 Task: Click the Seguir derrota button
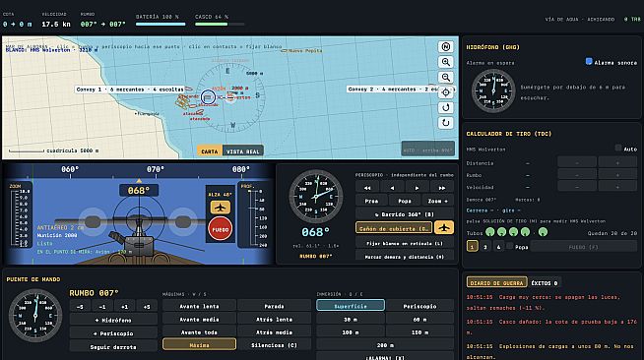[113, 347]
